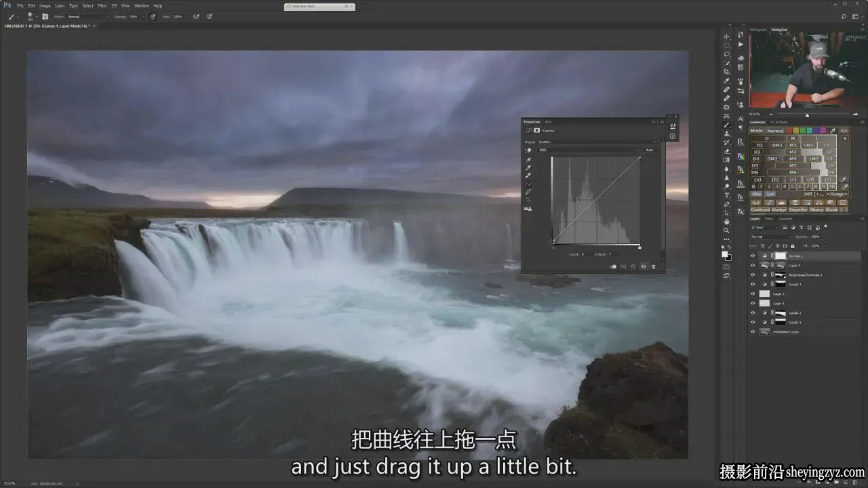Switch to the Channels tab

pos(785,219)
